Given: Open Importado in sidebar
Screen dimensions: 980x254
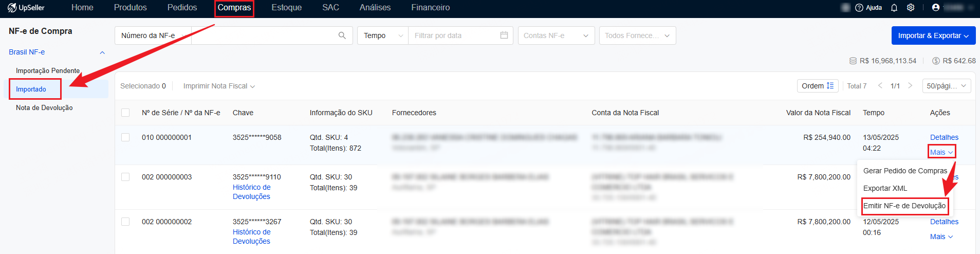Looking at the screenshot, I should (31, 89).
